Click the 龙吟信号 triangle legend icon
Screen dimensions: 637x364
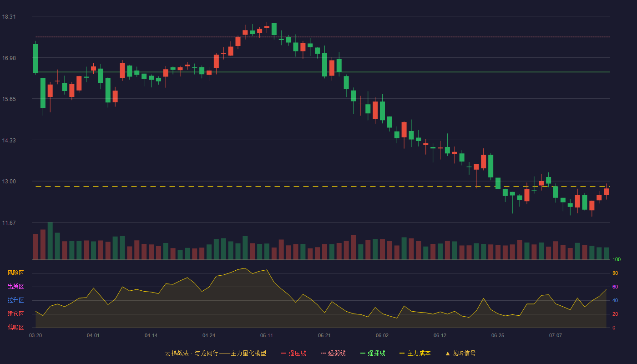448,353
